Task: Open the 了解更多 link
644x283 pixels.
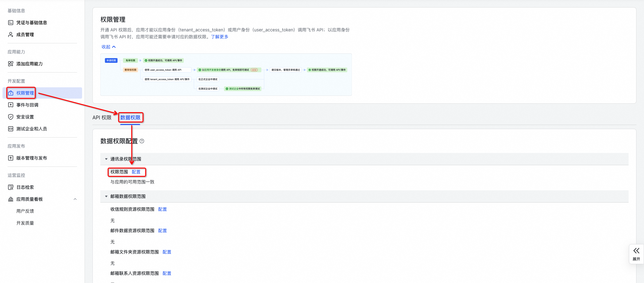Action: pos(219,37)
